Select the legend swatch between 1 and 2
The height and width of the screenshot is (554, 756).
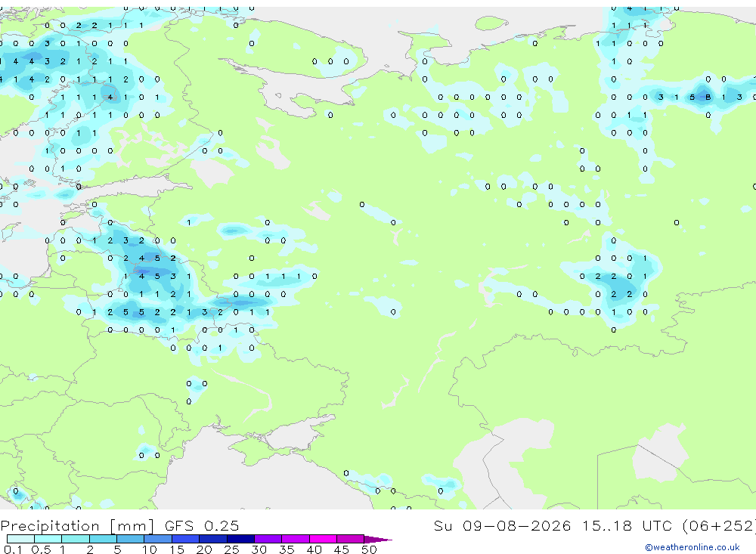76,539
